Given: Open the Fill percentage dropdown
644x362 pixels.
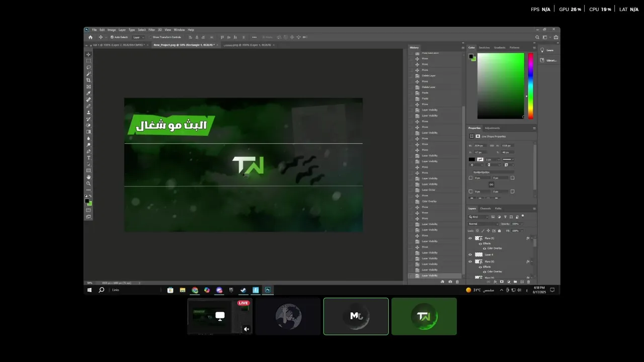Looking at the screenshot, I should pyautogui.click(x=521, y=231).
